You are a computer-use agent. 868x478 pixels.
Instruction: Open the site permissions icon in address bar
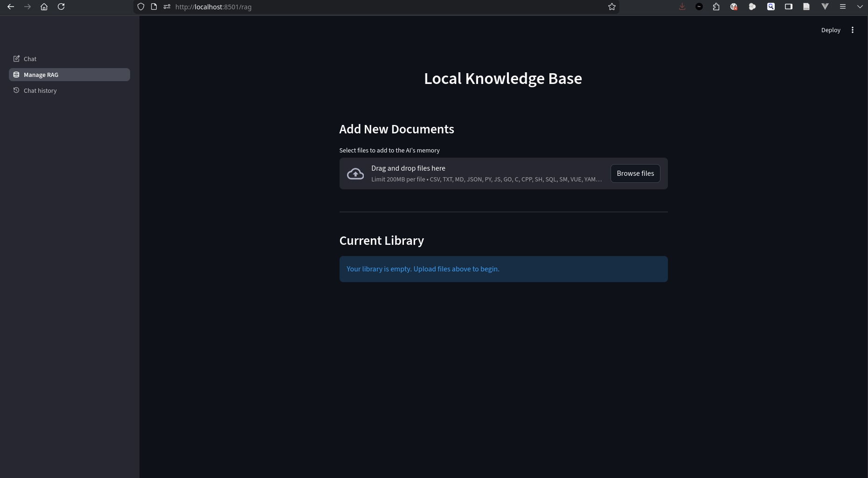click(167, 7)
